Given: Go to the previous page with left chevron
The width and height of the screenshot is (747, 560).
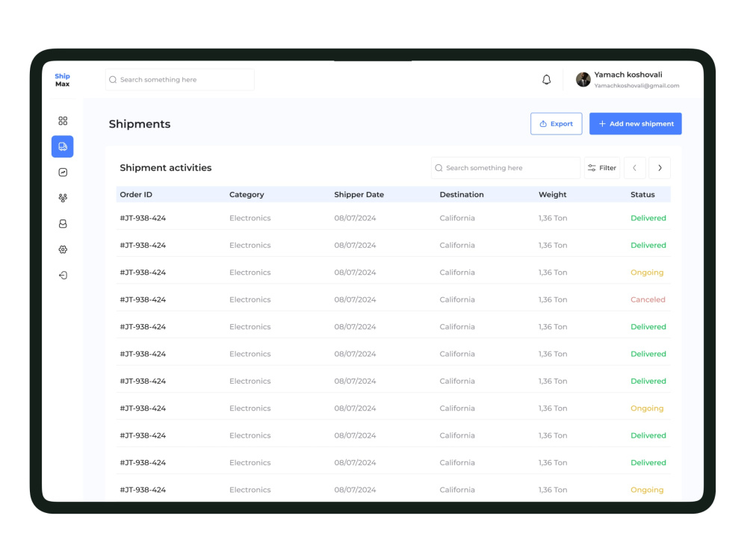Looking at the screenshot, I should point(634,168).
